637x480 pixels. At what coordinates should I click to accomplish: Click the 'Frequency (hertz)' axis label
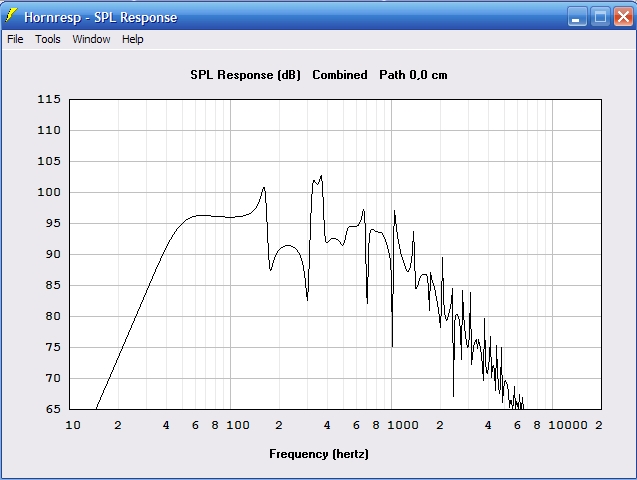click(319, 454)
